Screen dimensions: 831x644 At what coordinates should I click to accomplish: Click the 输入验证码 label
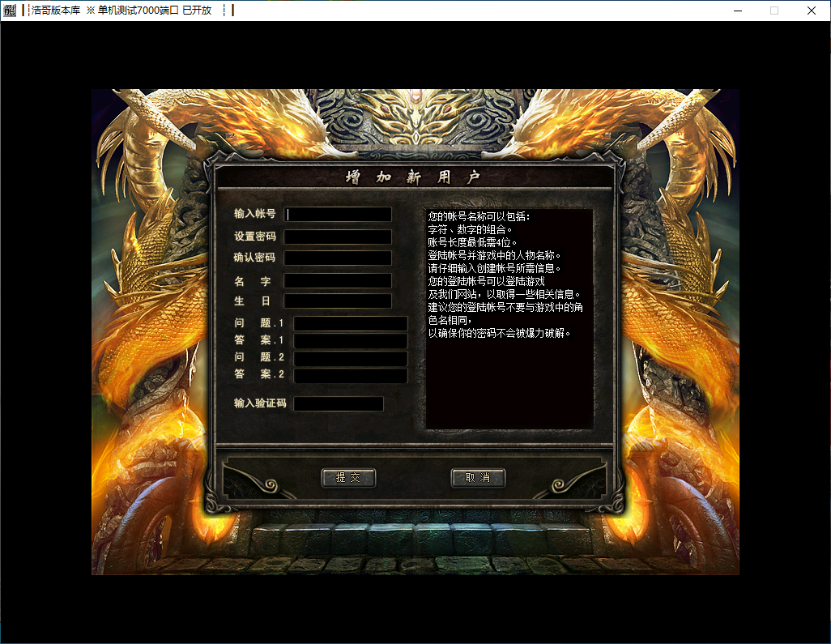260,403
